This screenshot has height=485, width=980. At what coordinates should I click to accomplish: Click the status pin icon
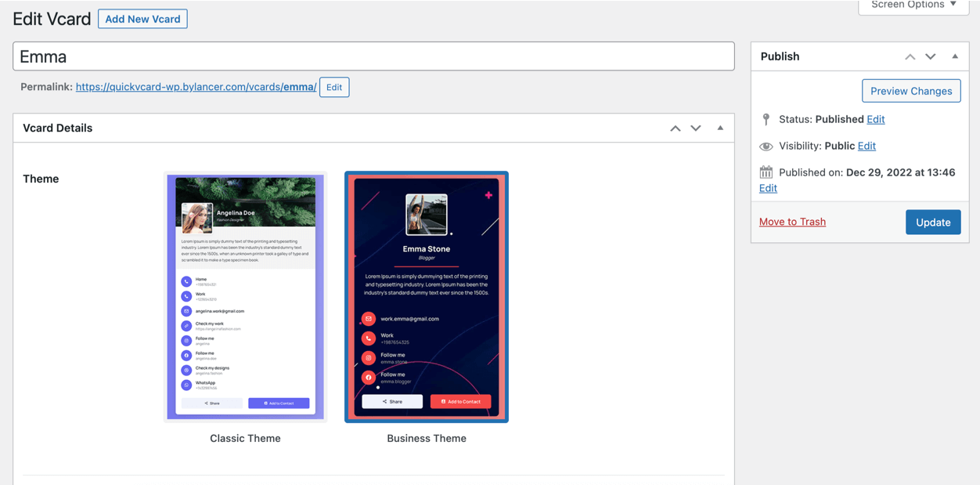pos(766,120)
